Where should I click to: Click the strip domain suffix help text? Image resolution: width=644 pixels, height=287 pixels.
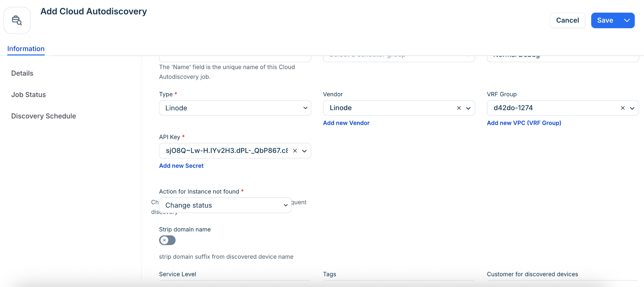pyautogui.click(x=226, y=257)
